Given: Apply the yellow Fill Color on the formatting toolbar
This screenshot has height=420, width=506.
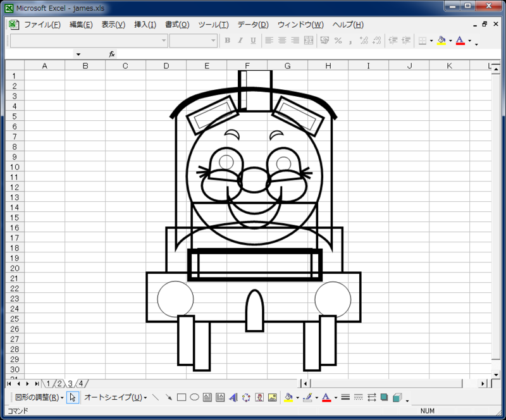Looking at the screenshot, I should tap(441, 40).
